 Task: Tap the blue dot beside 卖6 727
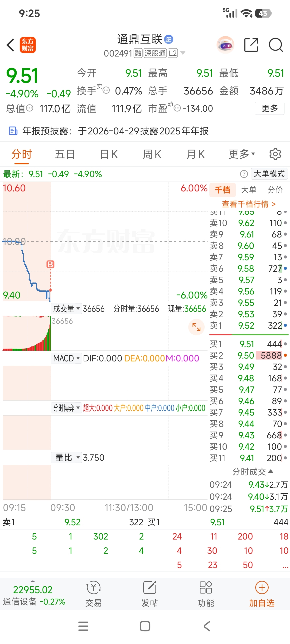pos(285,269)
